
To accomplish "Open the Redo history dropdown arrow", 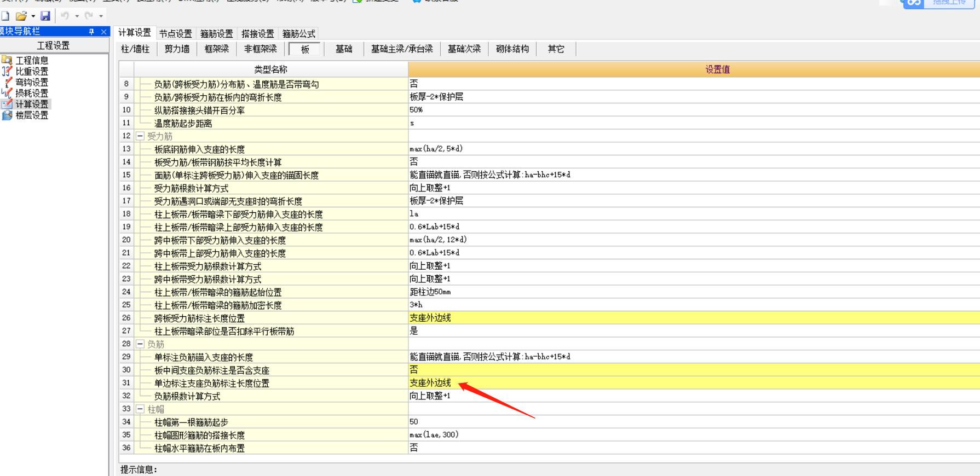I will tap(101, 16).
